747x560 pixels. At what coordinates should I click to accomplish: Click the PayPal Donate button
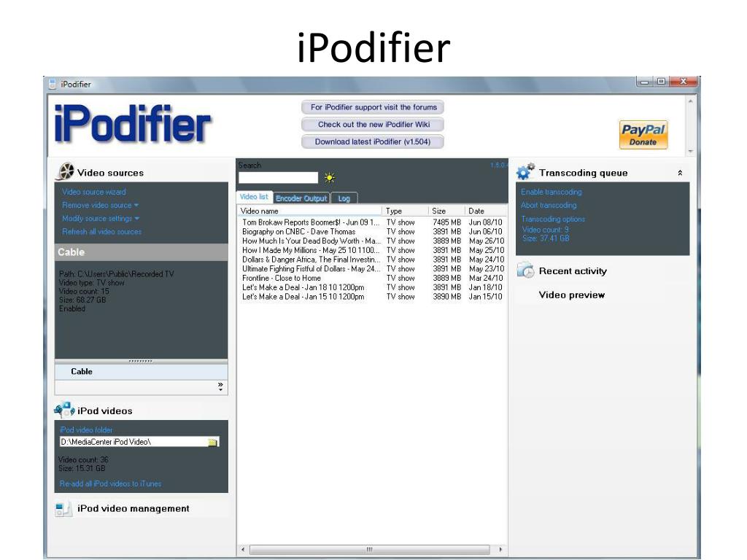pyautogui.click(x=643, y=135)
